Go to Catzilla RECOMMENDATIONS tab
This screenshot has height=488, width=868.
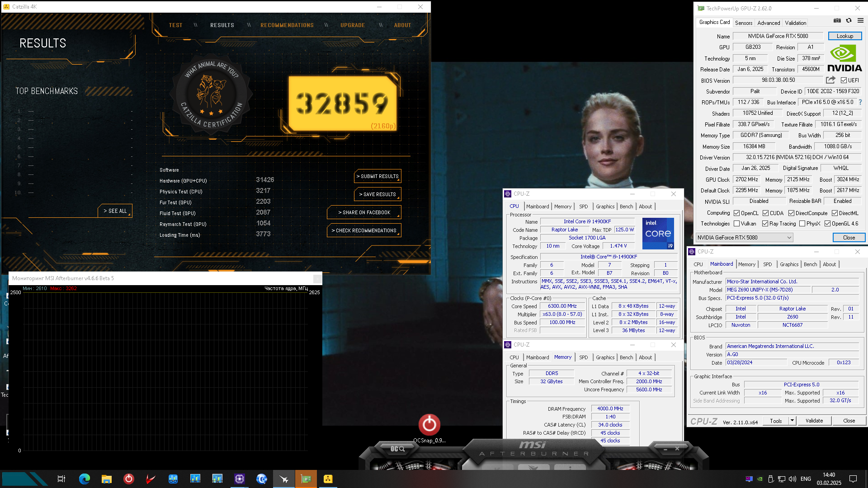click(287, 25)
